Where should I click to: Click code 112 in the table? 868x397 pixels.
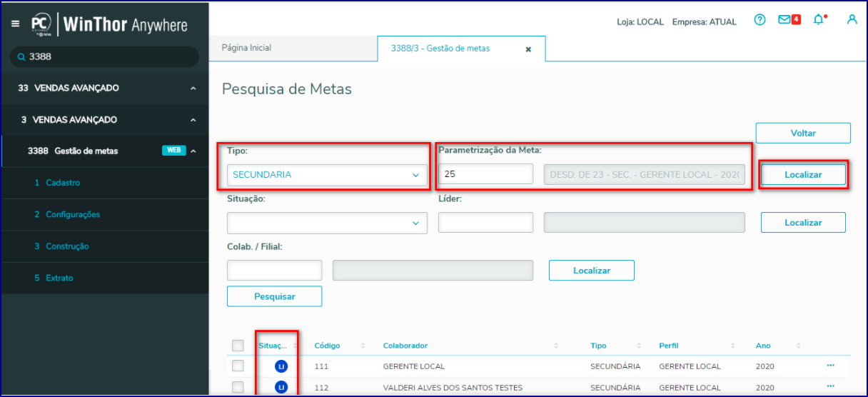tap(321, 388)
